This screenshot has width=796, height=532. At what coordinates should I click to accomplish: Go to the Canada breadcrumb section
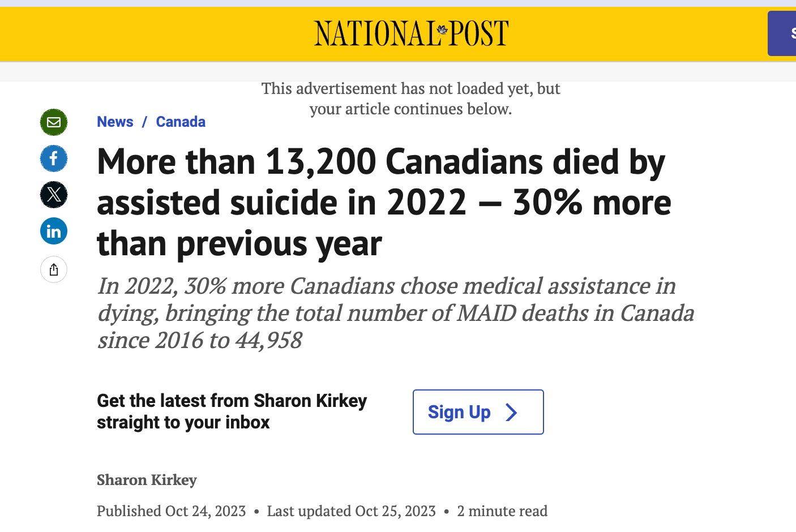click(181, 122)
